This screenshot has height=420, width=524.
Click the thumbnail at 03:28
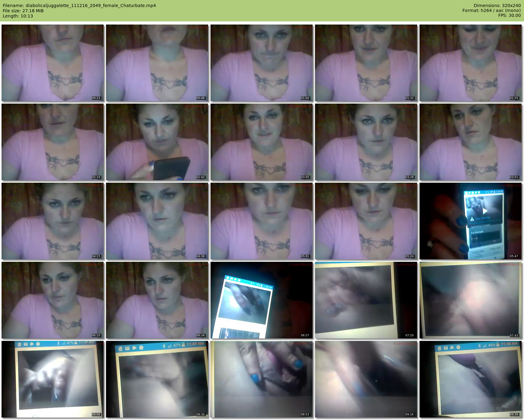[366, 142]
